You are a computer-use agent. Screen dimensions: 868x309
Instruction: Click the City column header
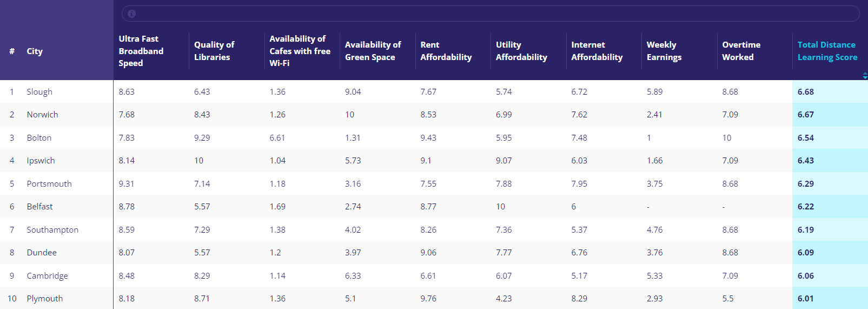(x=35, y=51)
